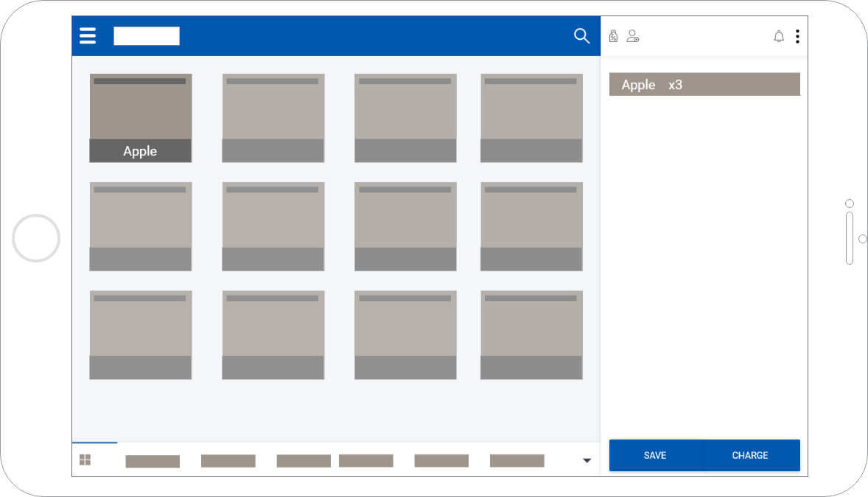Screen dimensions: 868x497
Task: Select the product tile directly below Apple
Action: (x=141, y=226)
